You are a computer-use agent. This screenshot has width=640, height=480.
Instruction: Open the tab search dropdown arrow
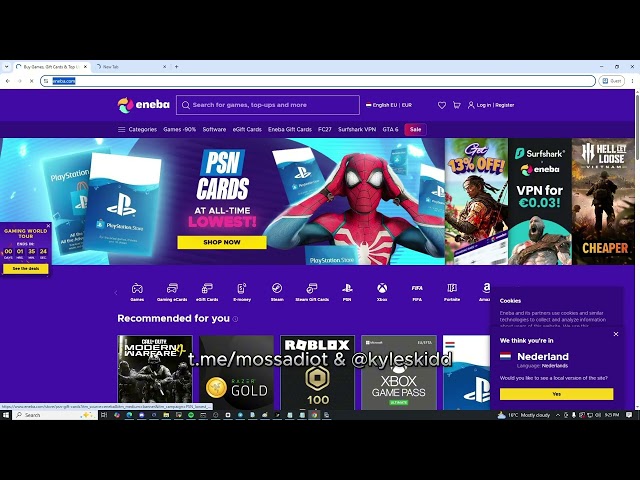(x=7, y=67)
